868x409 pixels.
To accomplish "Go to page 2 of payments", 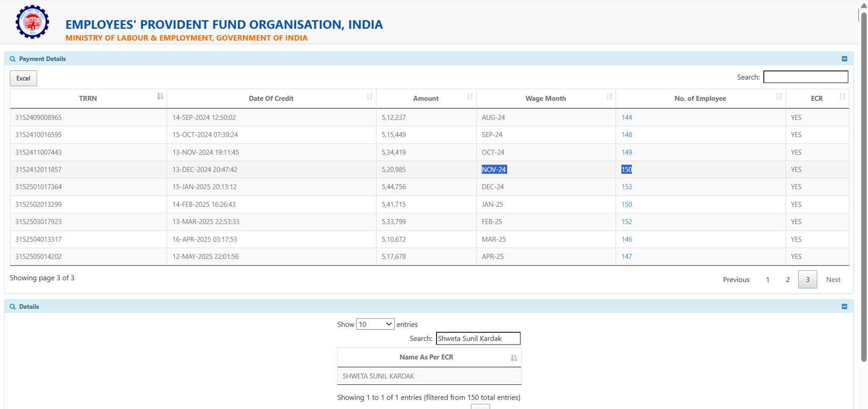I will [788, 280].
